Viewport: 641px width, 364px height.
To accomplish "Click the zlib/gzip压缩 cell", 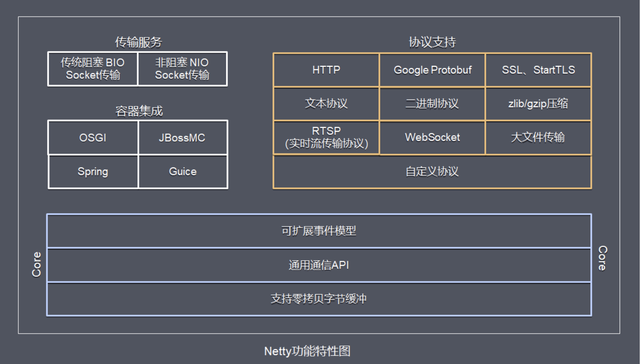I will click(538, 104).
